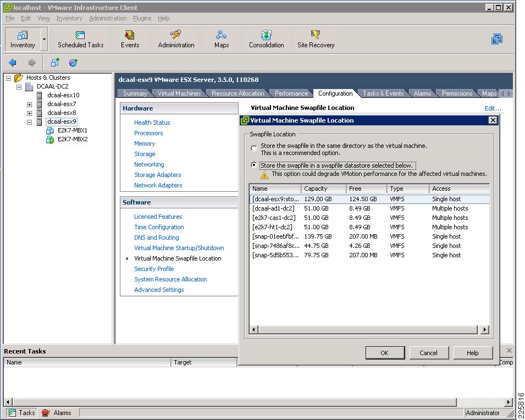The height and width of the screenshot is (420, 525).
Task: Choose swapfile datastore radio option
Action: [254, 165]
